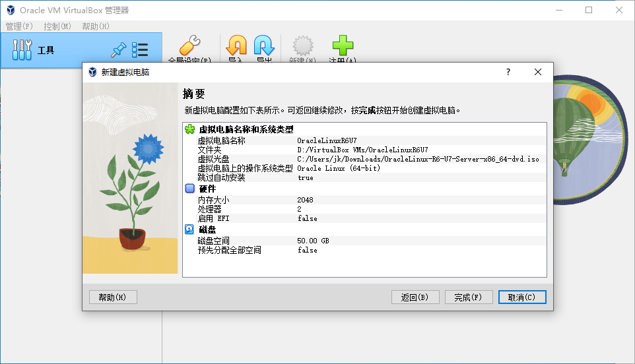The width and height of the screenshot is (635, 364).
Task: Click the Import appliance arrow icon
Action: point(236,45)
